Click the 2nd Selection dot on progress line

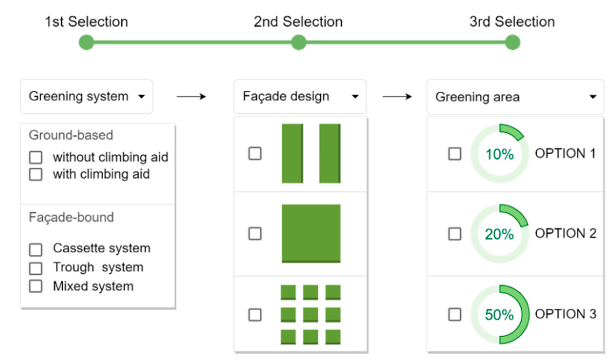(x=299, y=42)
